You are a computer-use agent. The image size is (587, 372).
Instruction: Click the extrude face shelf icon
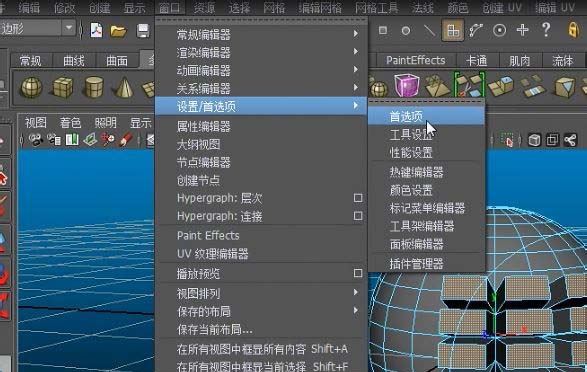click(x=501, y=86)
